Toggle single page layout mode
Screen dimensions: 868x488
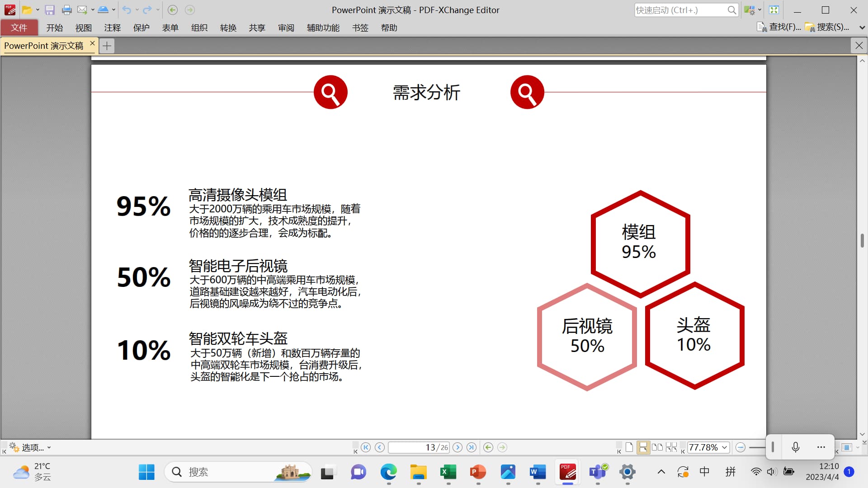click(629, 447)
